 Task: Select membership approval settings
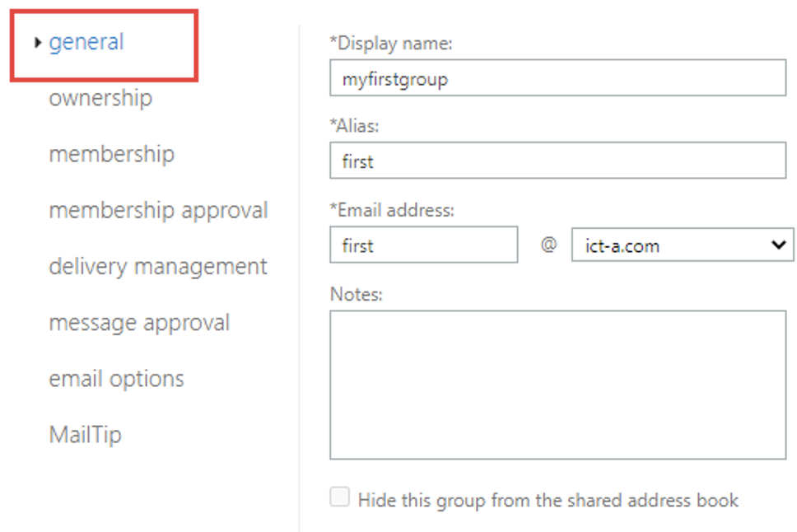158,210
